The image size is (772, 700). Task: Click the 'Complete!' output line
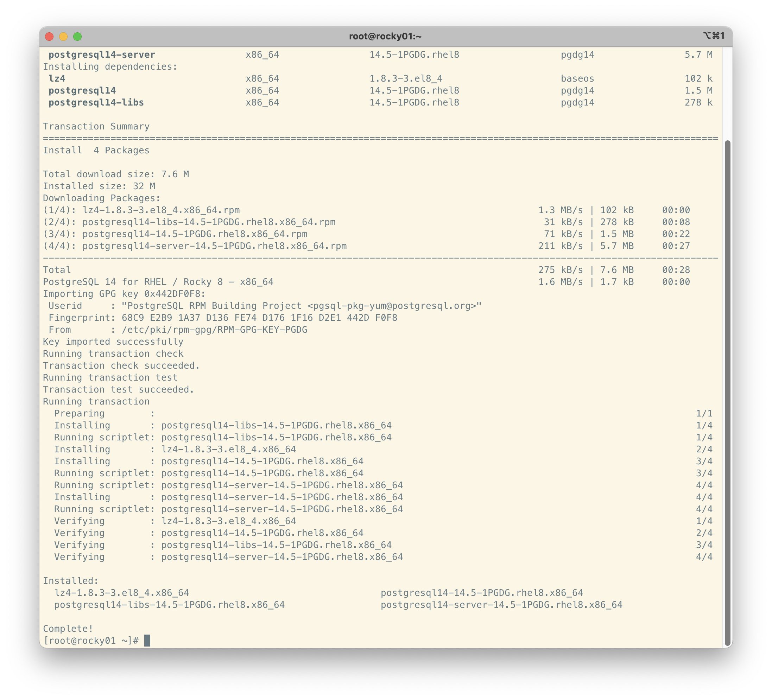68,629
